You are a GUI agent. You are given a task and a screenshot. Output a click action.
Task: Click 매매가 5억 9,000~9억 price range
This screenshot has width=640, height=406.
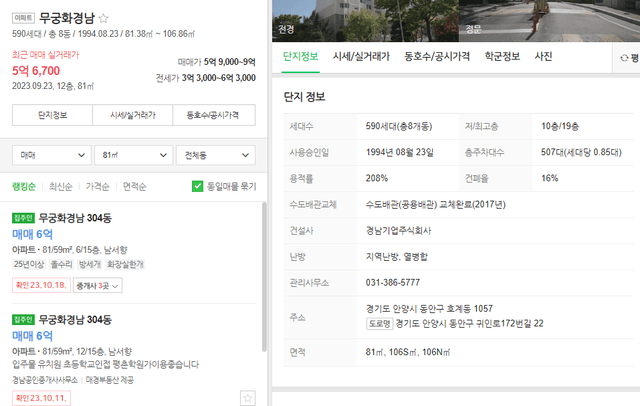[x=216, y=62]
